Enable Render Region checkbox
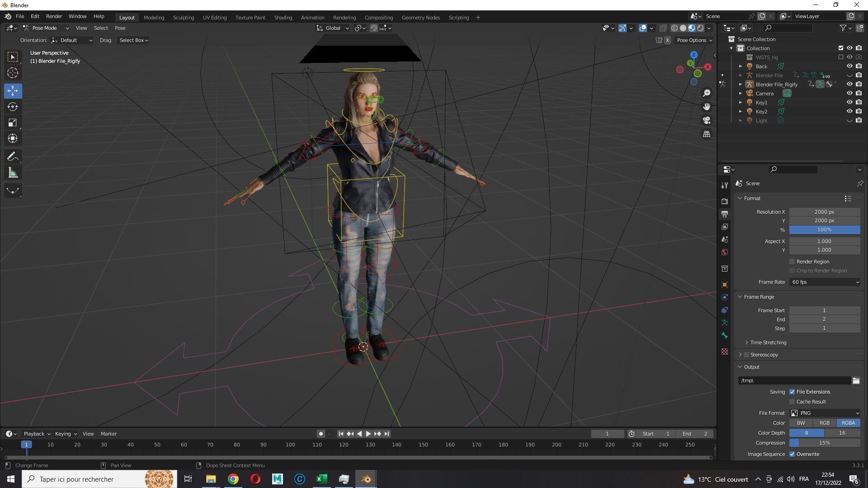The width and height of the screenshot is (868, 488). pyautogui.click(x=792, y=262)
